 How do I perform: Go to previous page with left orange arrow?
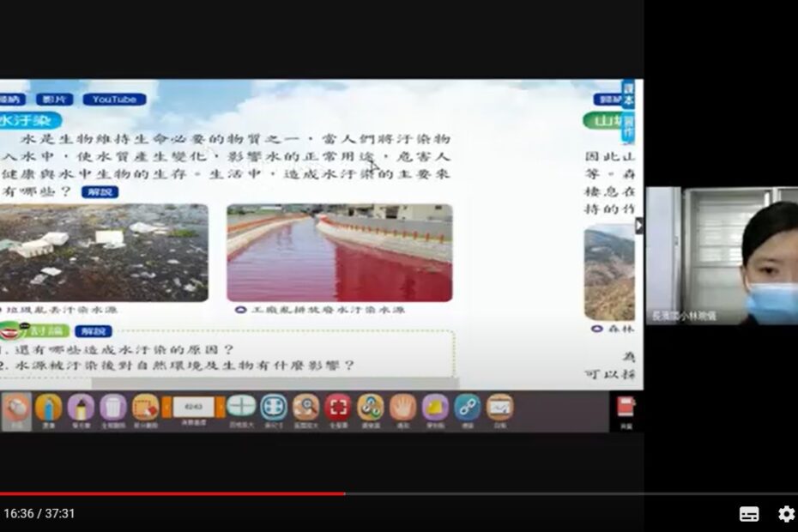point(166,408)
